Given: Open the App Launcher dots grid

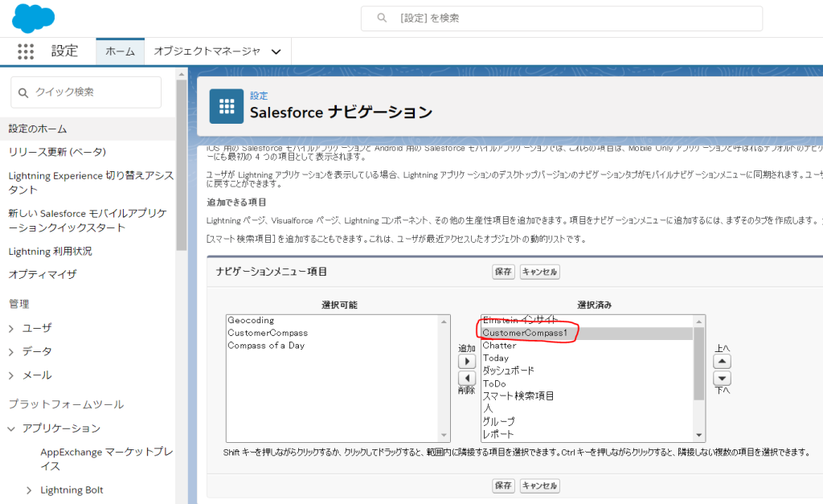Looking at the screenshot, I should click(25, 51).
